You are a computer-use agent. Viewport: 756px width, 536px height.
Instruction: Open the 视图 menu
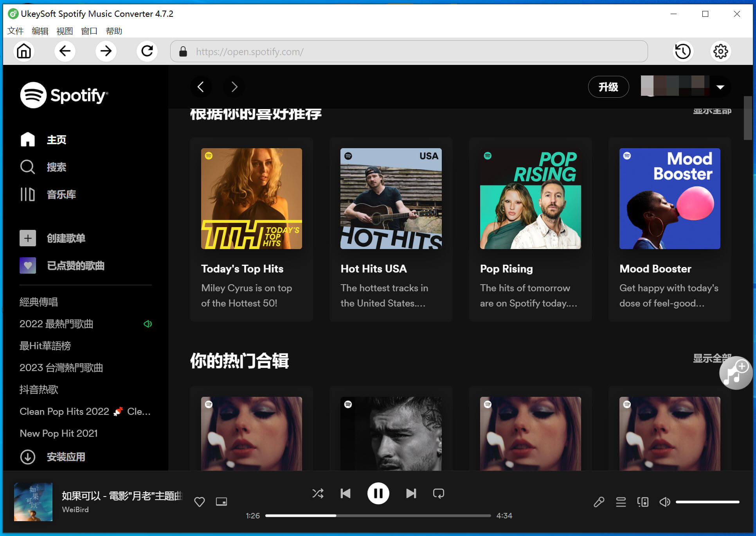[x=65, y=31]
